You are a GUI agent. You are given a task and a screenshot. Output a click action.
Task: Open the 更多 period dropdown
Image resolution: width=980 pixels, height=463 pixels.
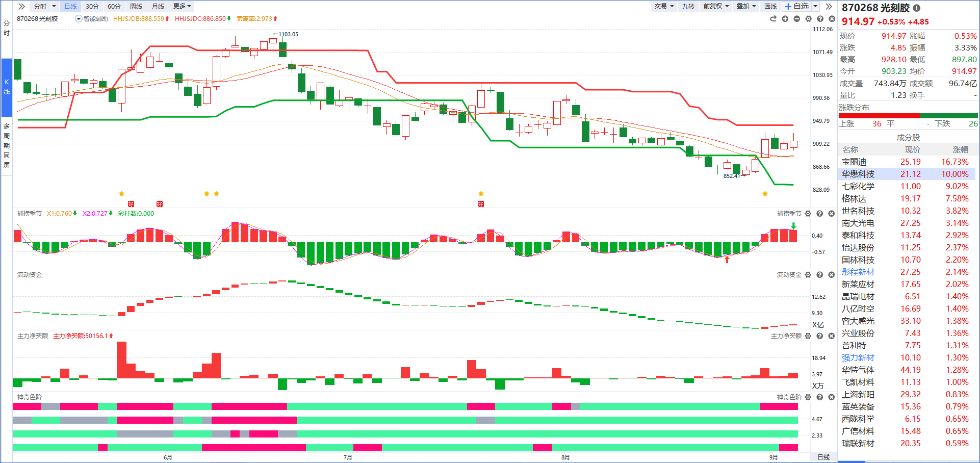pyautogui.click(x=182, y=6)
